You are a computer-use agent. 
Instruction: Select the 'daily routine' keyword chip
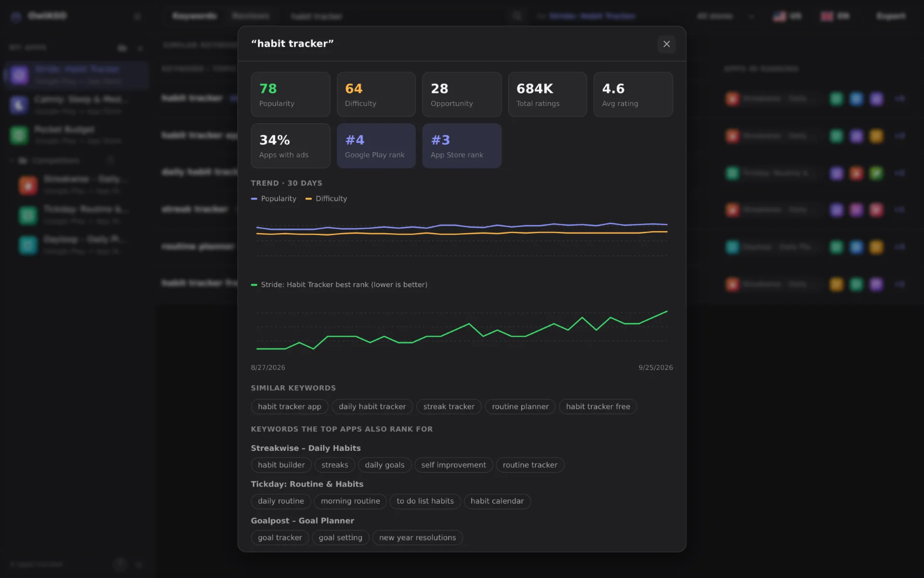(281, 501)
